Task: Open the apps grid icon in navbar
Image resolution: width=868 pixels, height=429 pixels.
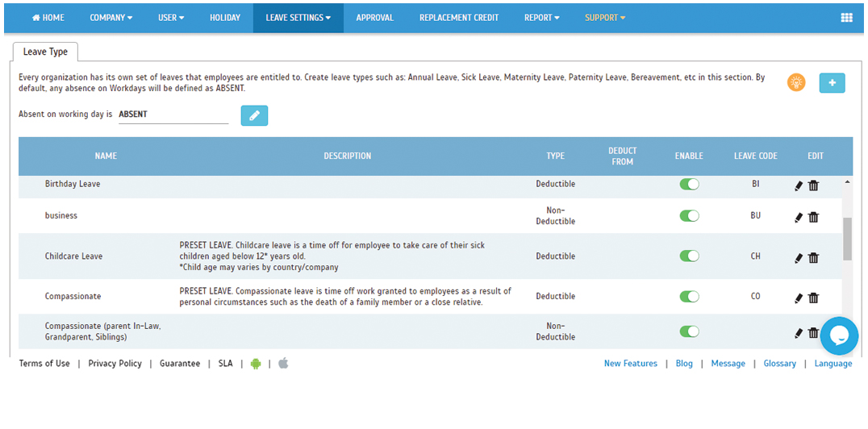Action: pos(846,18)
